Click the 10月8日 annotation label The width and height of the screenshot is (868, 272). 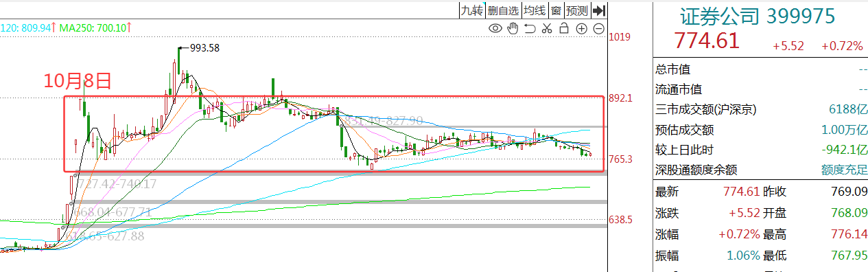click(x=78, y=81)
